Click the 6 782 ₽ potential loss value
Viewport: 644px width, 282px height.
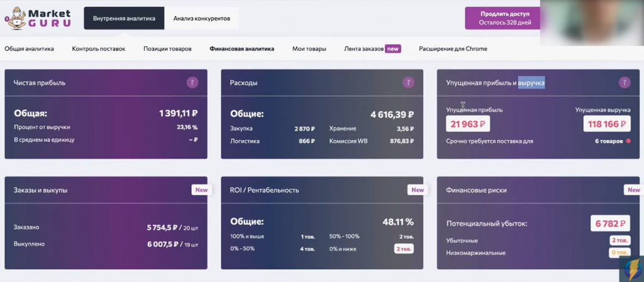pyautogui.click(x=610, y=223)
